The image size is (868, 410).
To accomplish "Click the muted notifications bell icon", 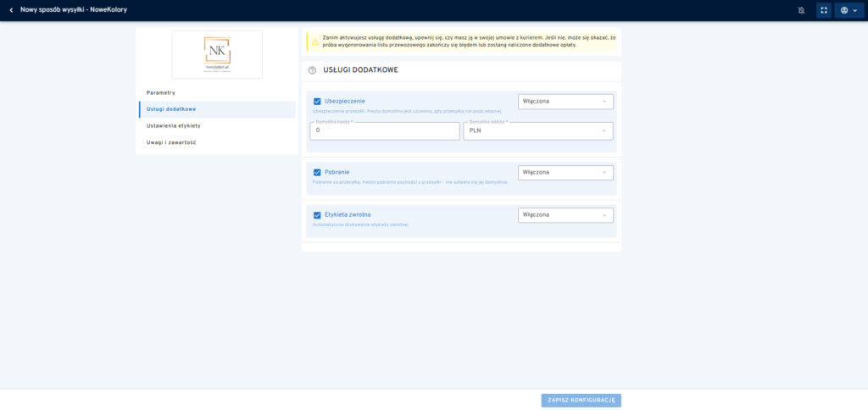I will click(x=801, y=10).
